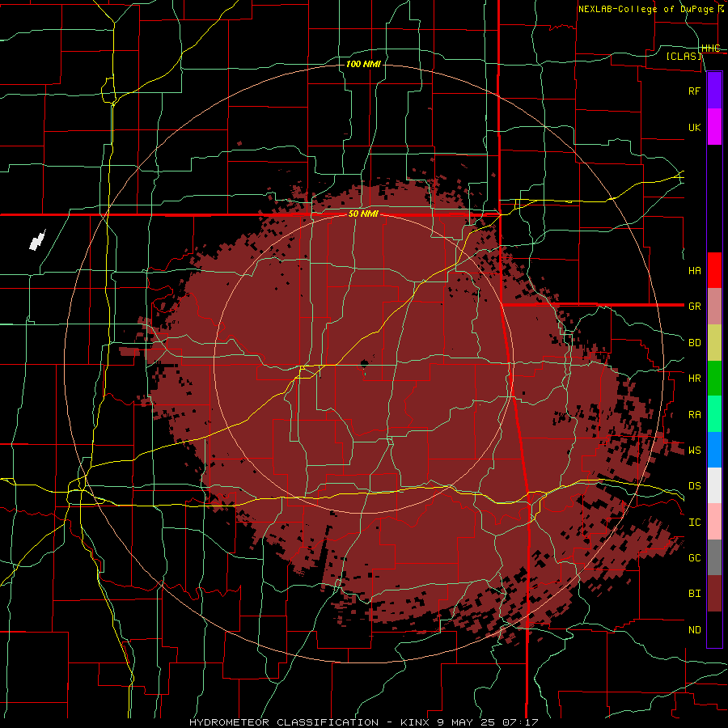Click the white lake shape on the map

pos(37,240)
